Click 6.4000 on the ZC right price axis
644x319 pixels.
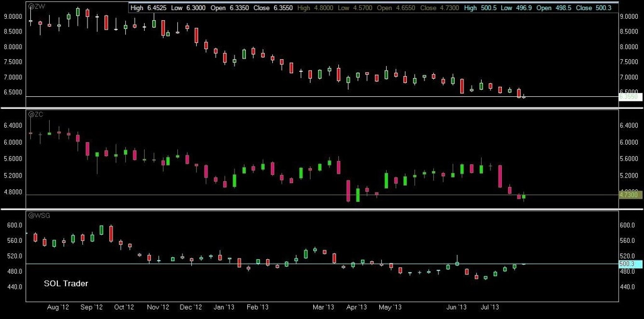(630, 125)
